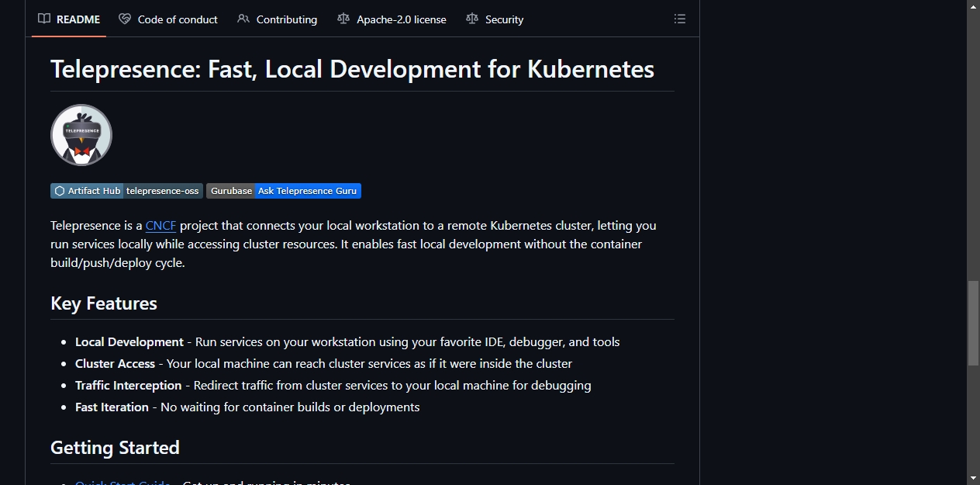Click the Cluster Access bullet text
Screen dimensions: 980x485
coord(323,364)
